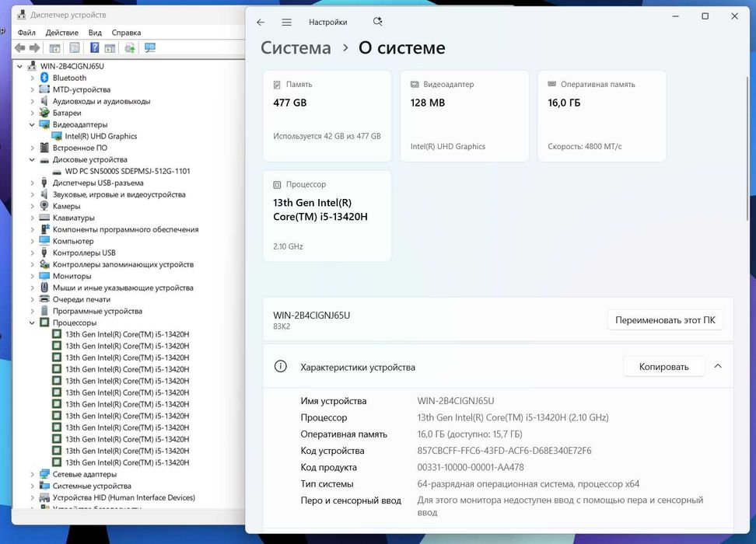Select the Камеры webcam icon in the tree
Viewport: 756px width, 544px height.
click(44, 206)
